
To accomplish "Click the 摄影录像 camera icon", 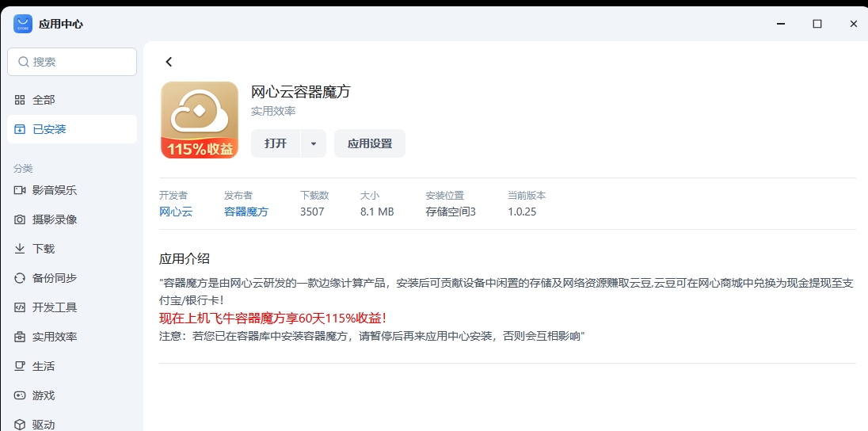I will click(20, 219).
